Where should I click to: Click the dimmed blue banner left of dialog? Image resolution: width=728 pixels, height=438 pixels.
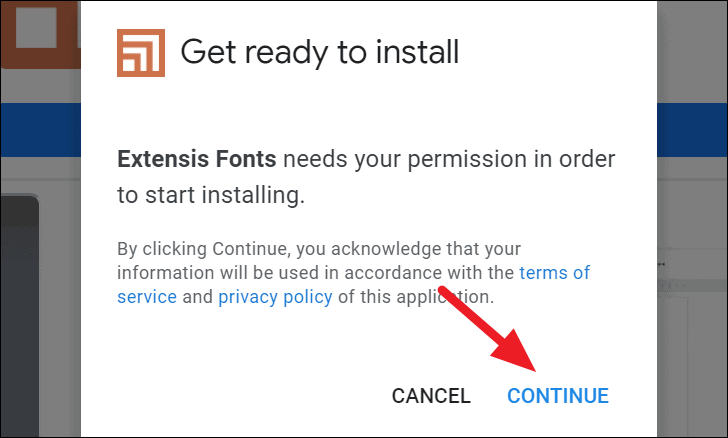coord(41,130)
